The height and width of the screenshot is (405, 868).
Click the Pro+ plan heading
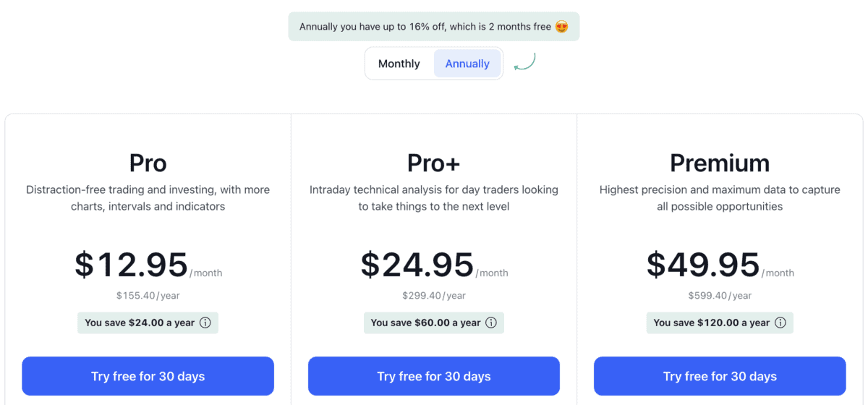pos(434,163)
